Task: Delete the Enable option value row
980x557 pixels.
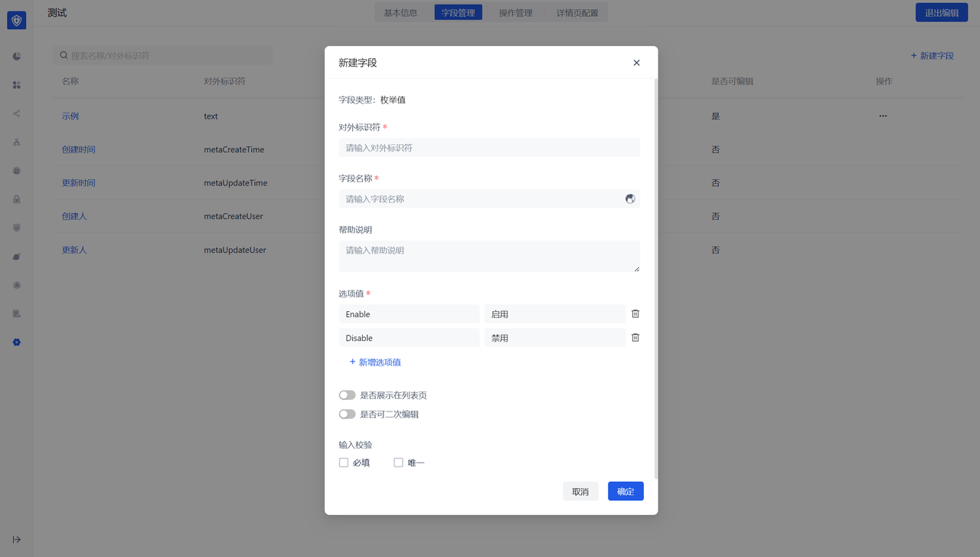Action: click(635, 313)
